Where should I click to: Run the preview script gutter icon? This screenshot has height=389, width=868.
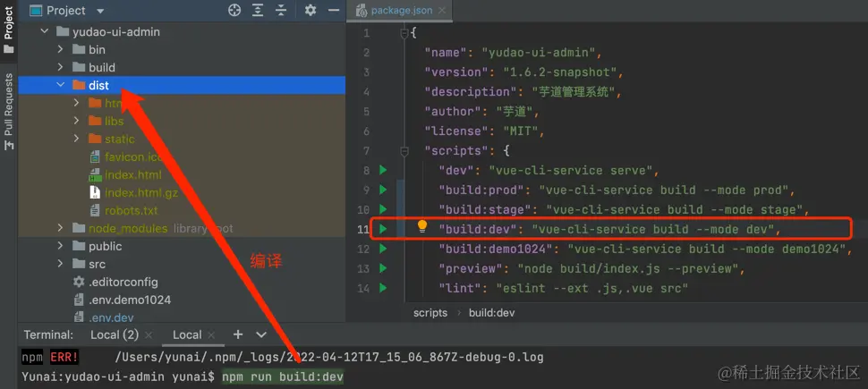click(382, 268)
